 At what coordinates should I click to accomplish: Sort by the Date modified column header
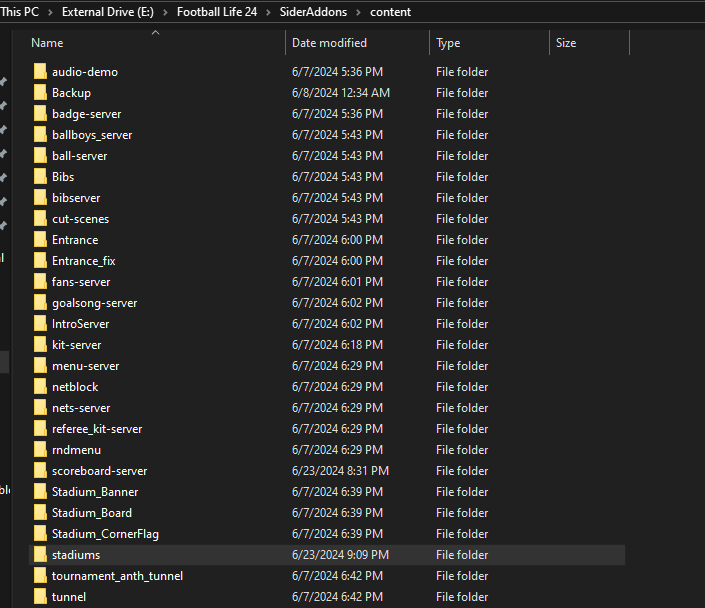coord(330,43)
